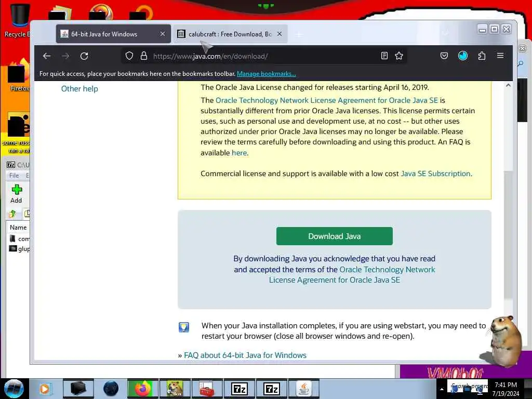Viewport: 532px width, 399px height.
Task: Click the address bar URL field
Action: click(264, 56)
